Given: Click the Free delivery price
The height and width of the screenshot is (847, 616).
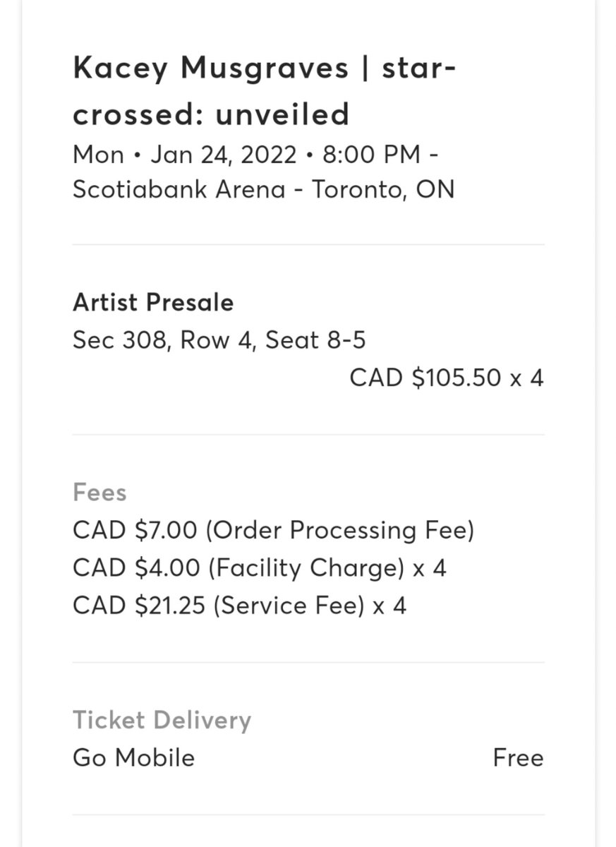Looking at the screenshot, I should tap(518, 758).
